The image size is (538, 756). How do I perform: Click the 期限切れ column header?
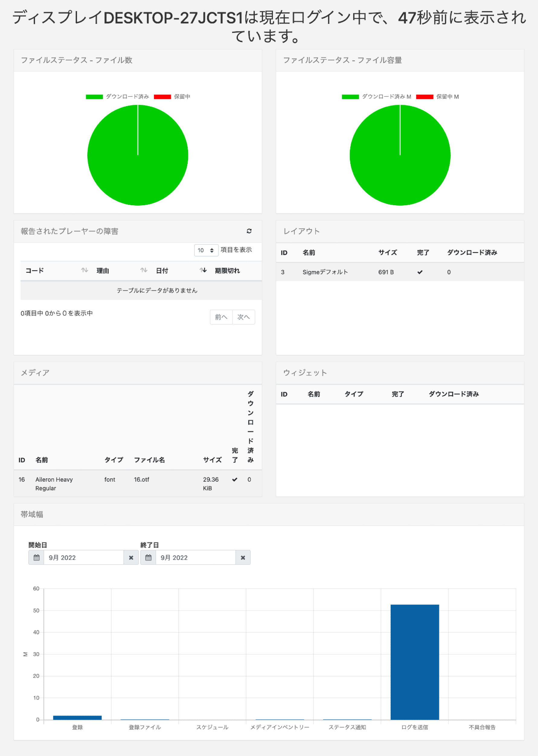pyautogui.click(x=227, y=270)
